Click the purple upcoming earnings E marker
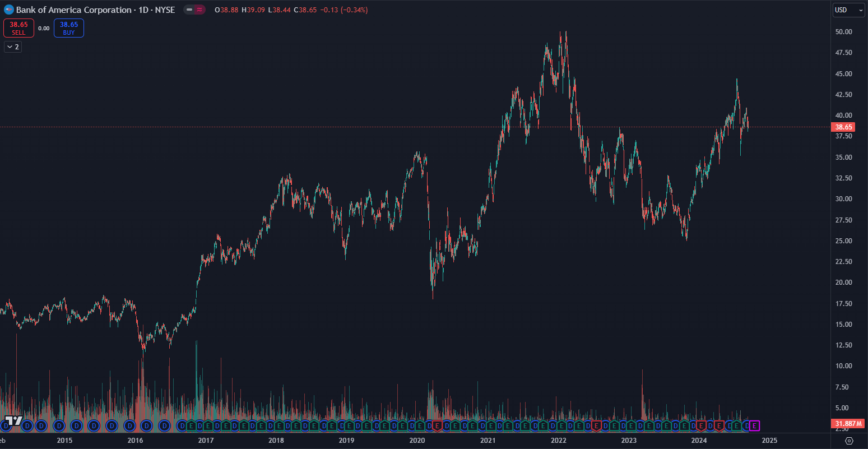 click(755, 426)
